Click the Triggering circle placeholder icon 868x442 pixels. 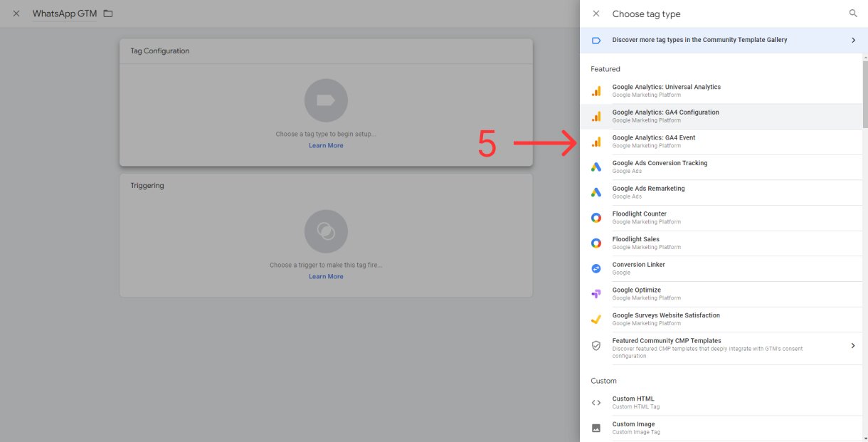[326, 231]
